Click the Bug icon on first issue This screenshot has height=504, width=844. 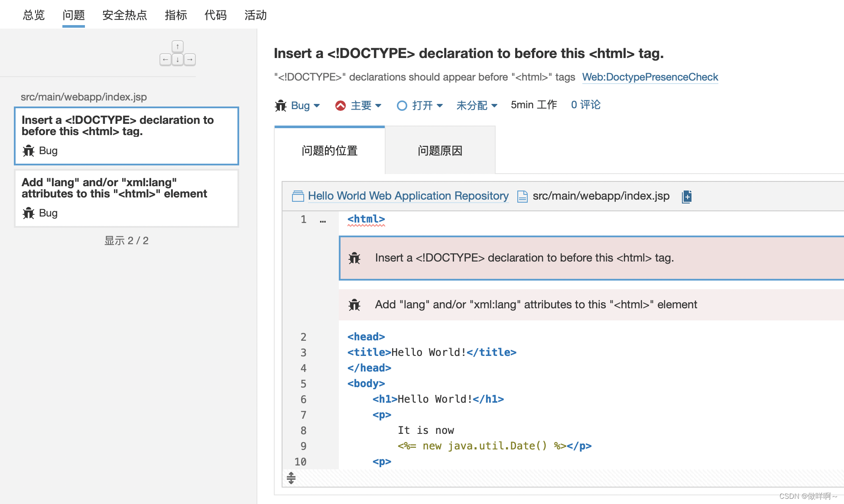tap(28, 150)
